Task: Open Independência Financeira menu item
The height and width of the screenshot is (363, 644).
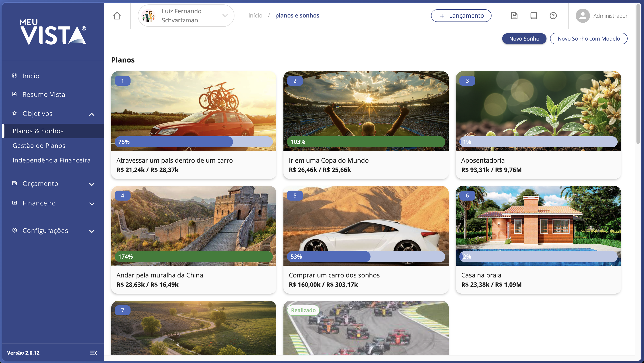Action: click(x=51, y=160)
